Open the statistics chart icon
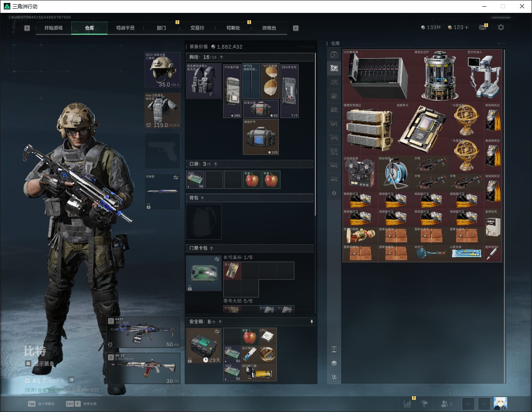Screen dimensions: 532x412 click(408, 403)
